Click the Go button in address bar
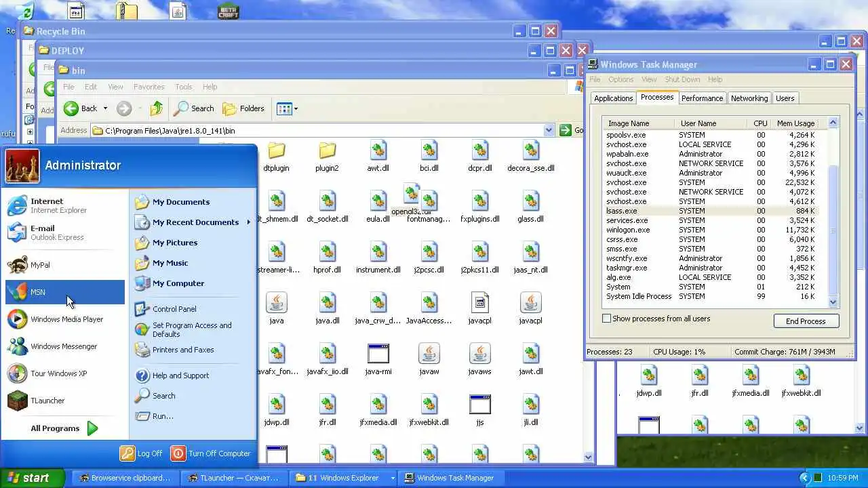Image resolution: width=868 pixels, height=488 pixels. (x=570, y=130)
